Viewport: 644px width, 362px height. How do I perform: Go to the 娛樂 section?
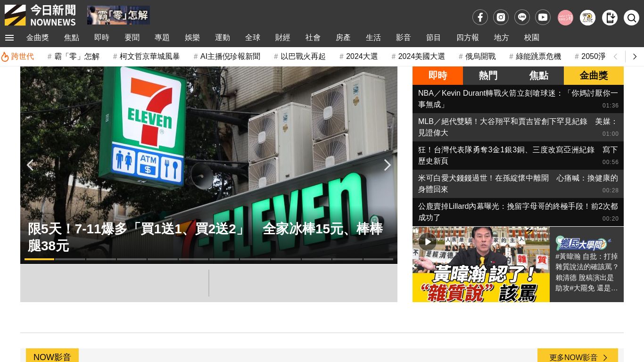[x=192, y=38]
